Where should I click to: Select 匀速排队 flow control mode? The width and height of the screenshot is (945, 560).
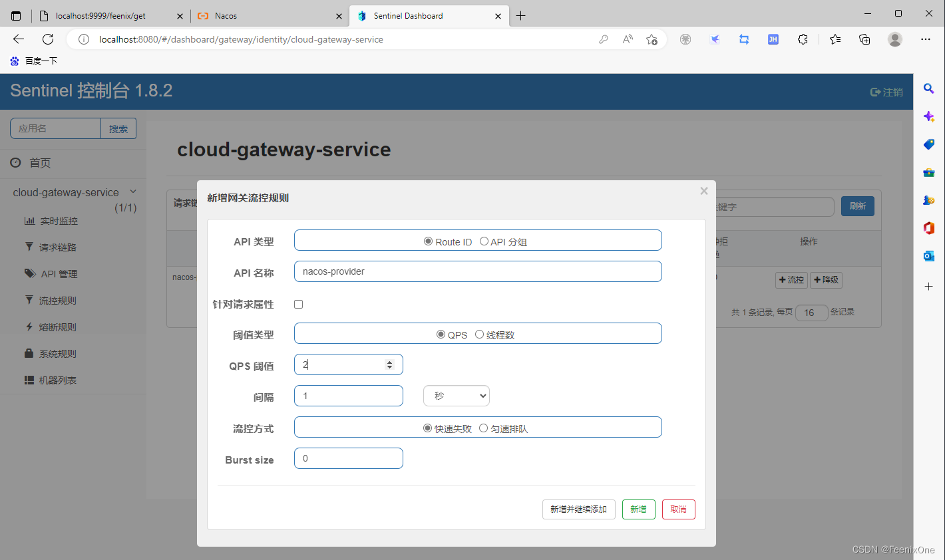pyautogui.click(x=483, y=428)
